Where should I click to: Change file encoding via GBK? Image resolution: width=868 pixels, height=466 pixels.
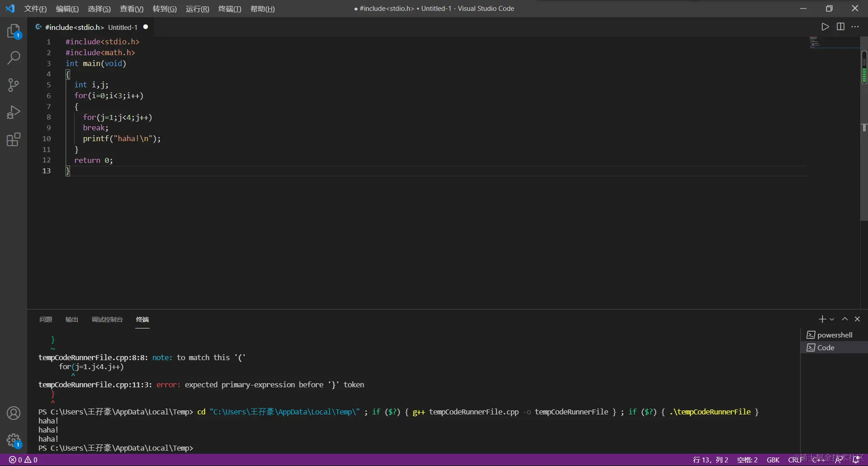click(x=773, y=460)
